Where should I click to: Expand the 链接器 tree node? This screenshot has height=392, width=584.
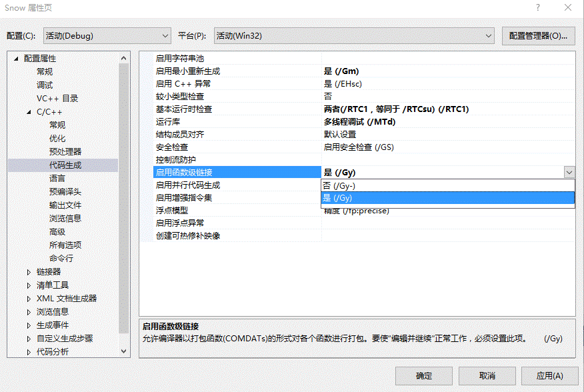point(29,272)
